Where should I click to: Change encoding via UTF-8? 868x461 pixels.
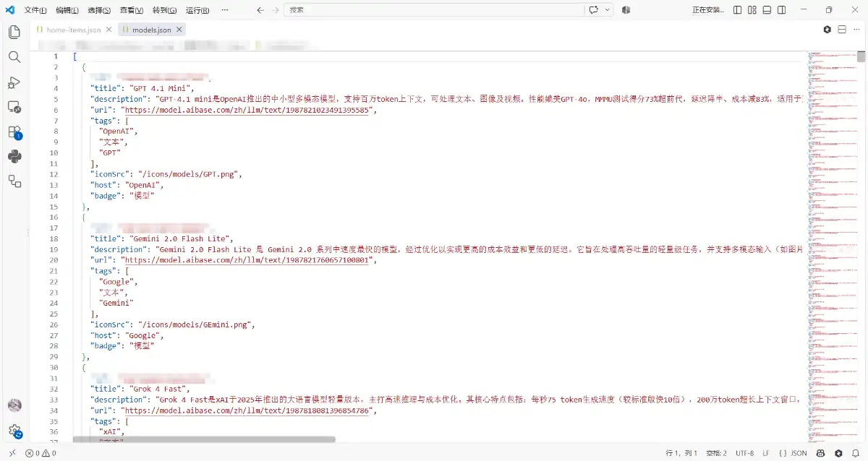744,453
